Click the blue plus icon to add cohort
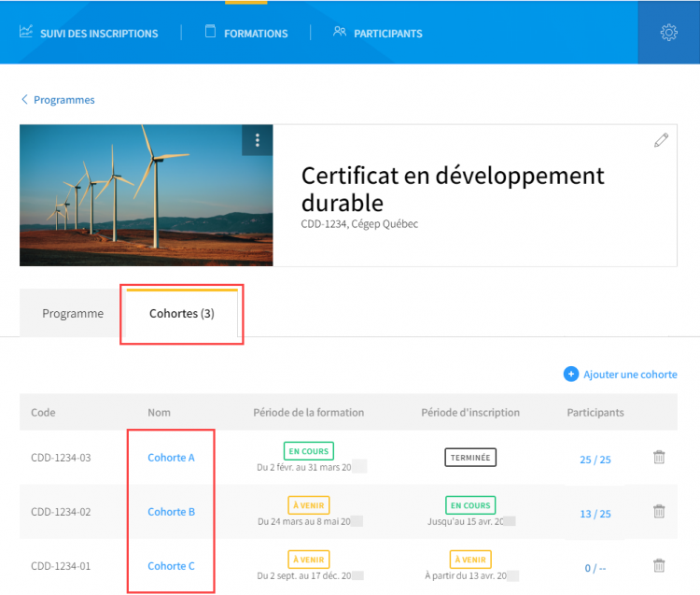The height and width of the screenshot is (595, 700). tap(571, 374)
